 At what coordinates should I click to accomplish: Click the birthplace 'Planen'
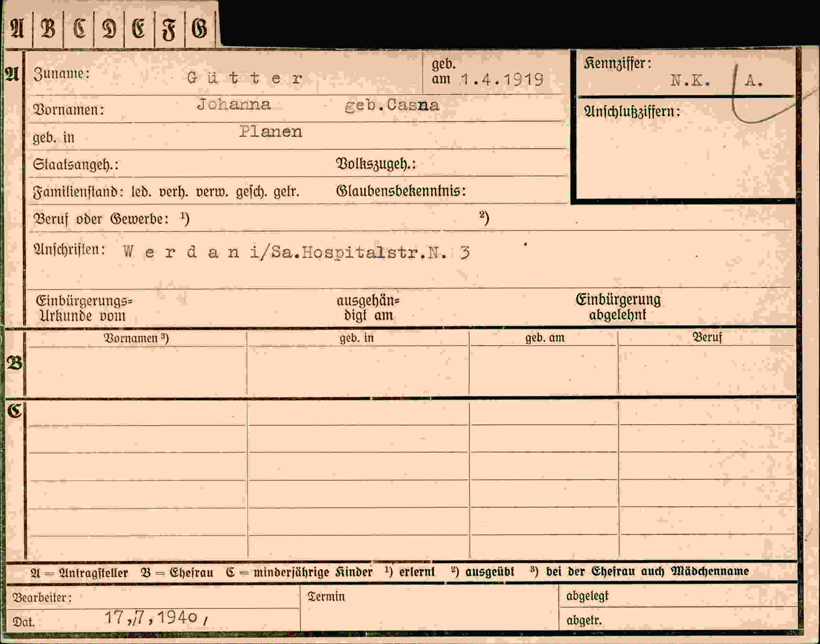coord(271,132)
